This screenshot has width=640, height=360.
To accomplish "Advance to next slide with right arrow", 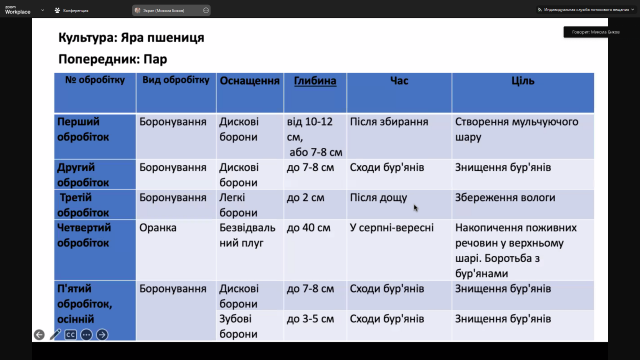I will pos(102,335).
